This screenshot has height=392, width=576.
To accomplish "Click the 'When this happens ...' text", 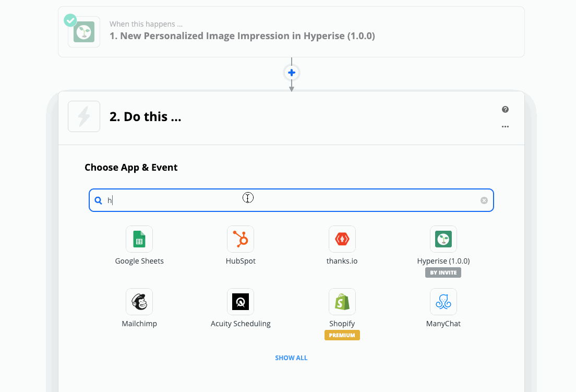I will (146, 24).
